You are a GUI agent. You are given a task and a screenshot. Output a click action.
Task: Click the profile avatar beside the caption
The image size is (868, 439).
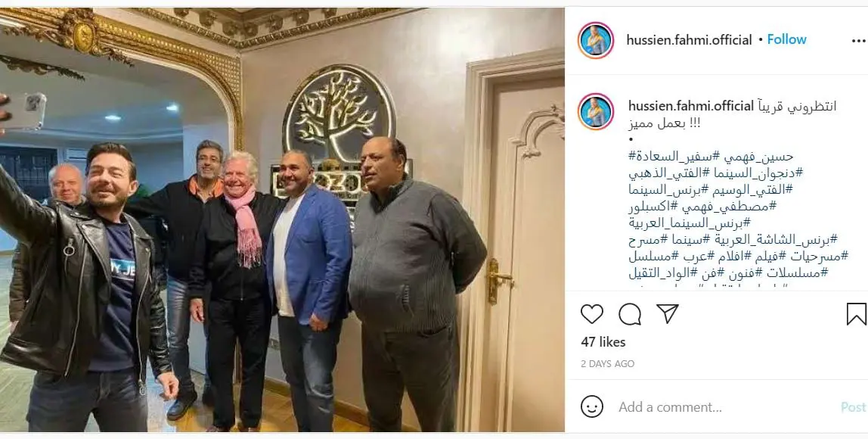pyautogui.click(x=596, y=111)
